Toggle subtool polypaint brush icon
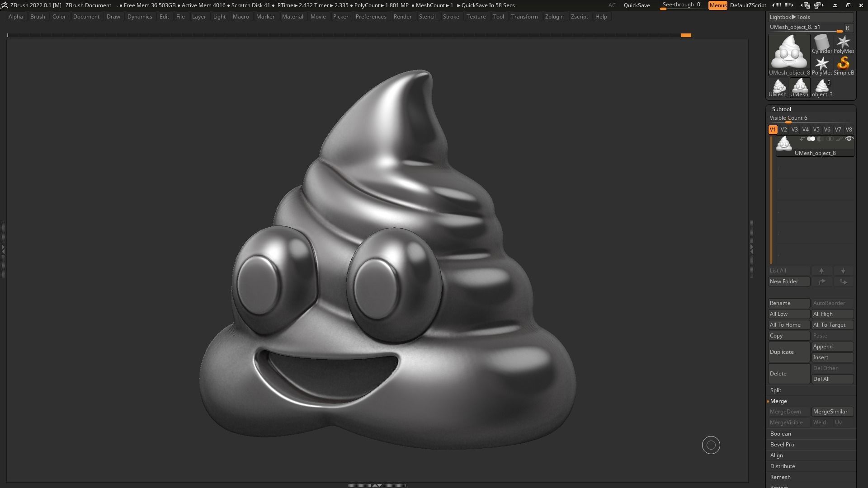Viewport: 868px width, 488px height. (x=839, y=139)
